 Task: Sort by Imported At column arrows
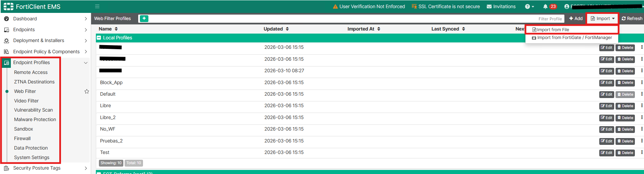click(x=379, y=29)
